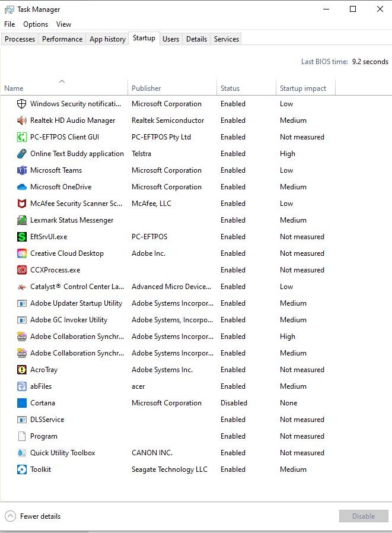Click the PC-EFTPOS Pty Ltd publisher cell
Screen dimensions: 392x533
pos(161,137)
